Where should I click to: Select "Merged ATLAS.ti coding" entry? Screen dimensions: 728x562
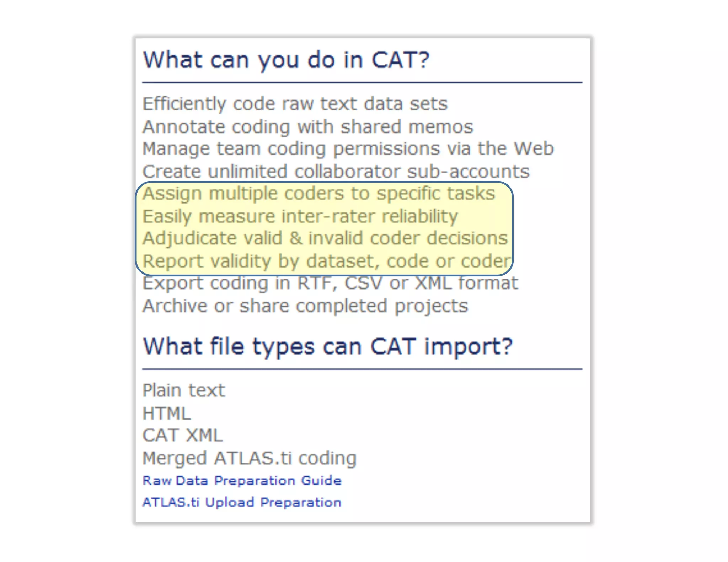click(250, 458)
